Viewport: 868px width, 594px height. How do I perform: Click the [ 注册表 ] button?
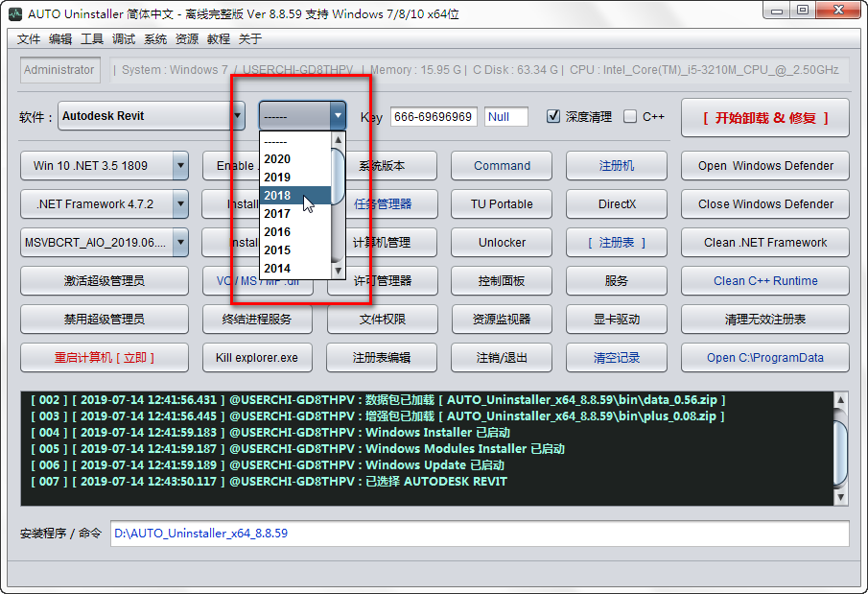coord(617,242)
